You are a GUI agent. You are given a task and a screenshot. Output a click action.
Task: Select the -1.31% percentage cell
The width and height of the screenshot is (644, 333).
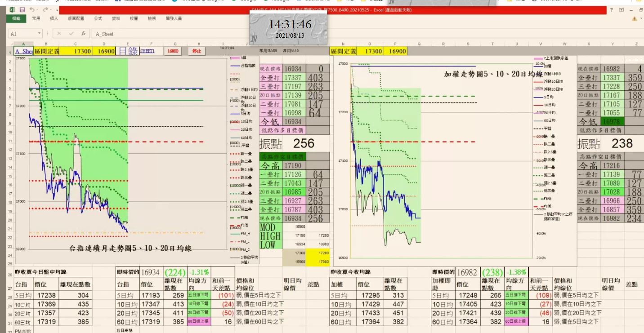point(199,272)
